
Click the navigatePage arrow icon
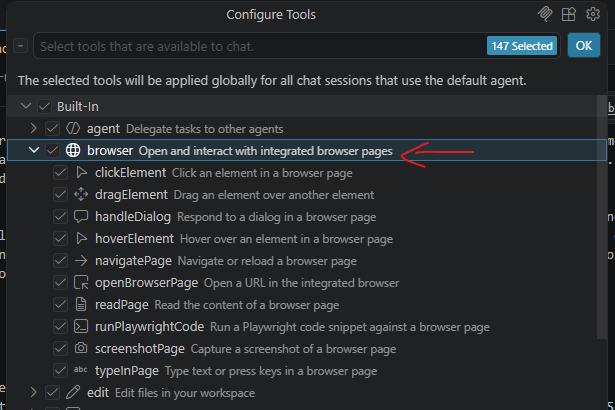[81, 260]
